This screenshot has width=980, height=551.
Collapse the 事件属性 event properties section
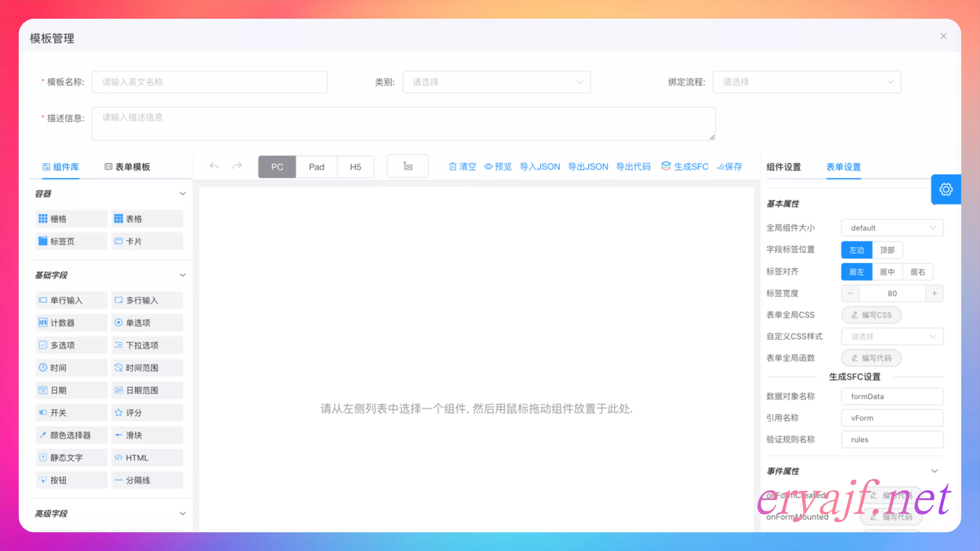click(934, 471)
